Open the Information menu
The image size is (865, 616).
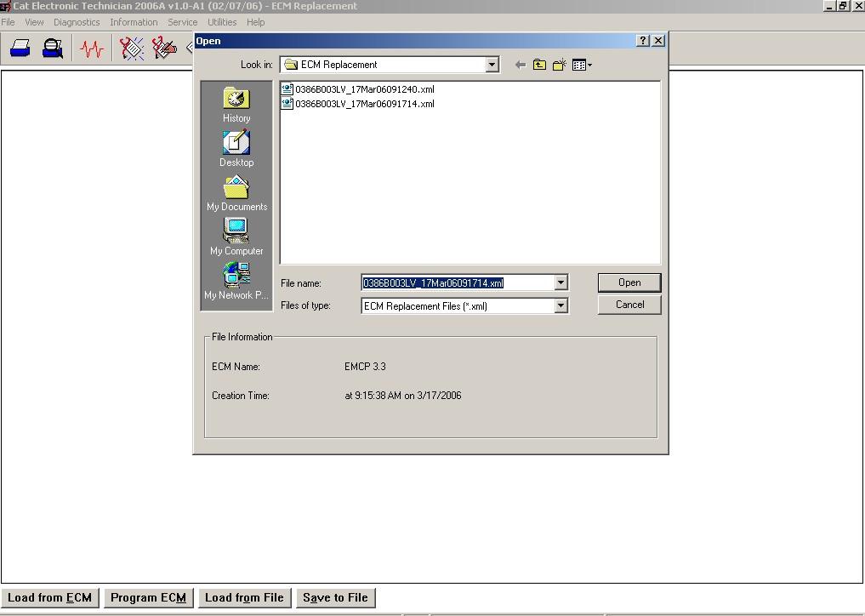(x=134, y=22)
